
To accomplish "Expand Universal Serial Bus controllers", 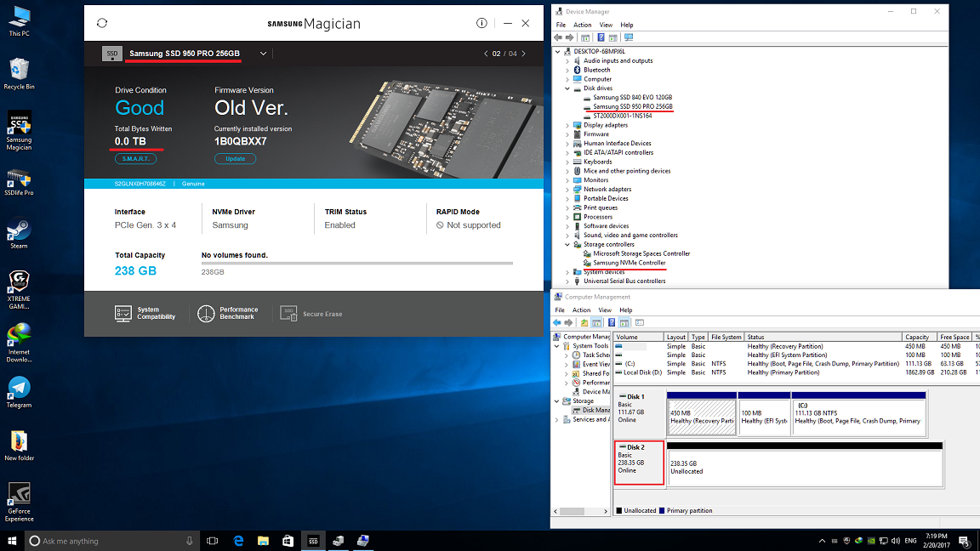I will 567,281.
